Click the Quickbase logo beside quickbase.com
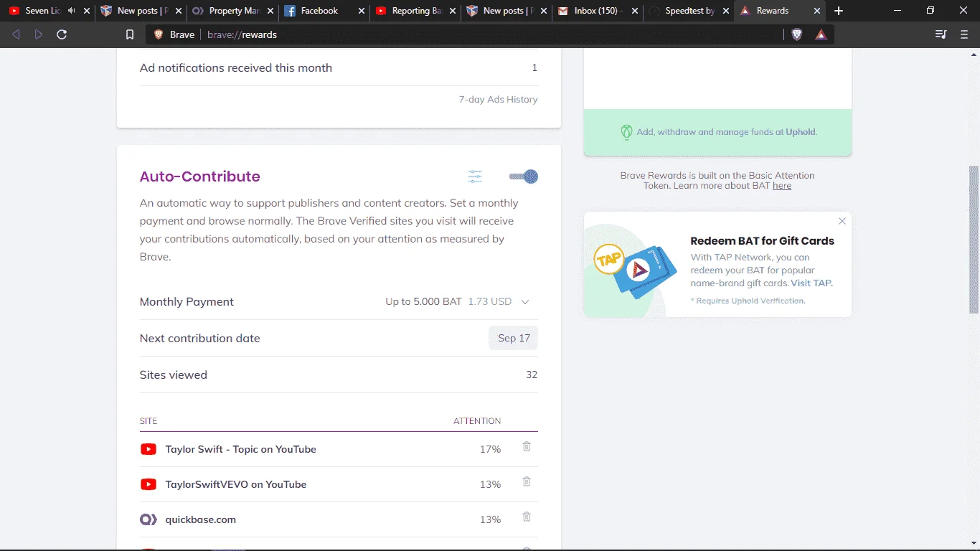The height and width of the screenshot is (551, 980). (x=149, y=519)
